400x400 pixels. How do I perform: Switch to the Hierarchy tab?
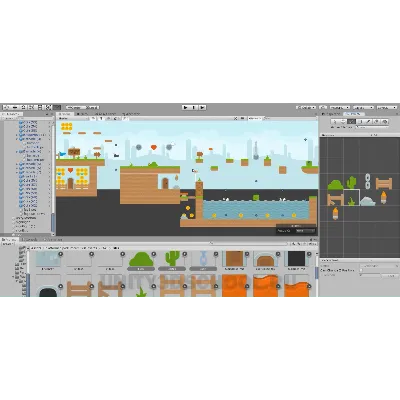(x=12, y=114)
